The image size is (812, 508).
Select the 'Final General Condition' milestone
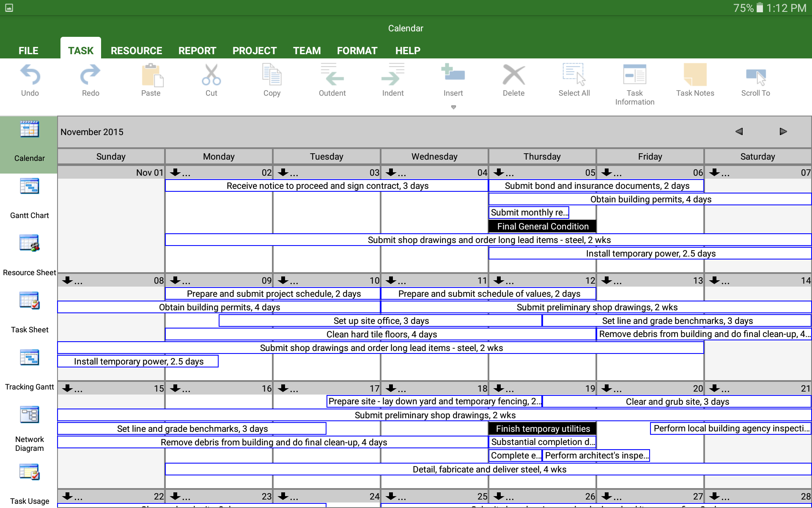pyautogui.click(x=543, y=226)
